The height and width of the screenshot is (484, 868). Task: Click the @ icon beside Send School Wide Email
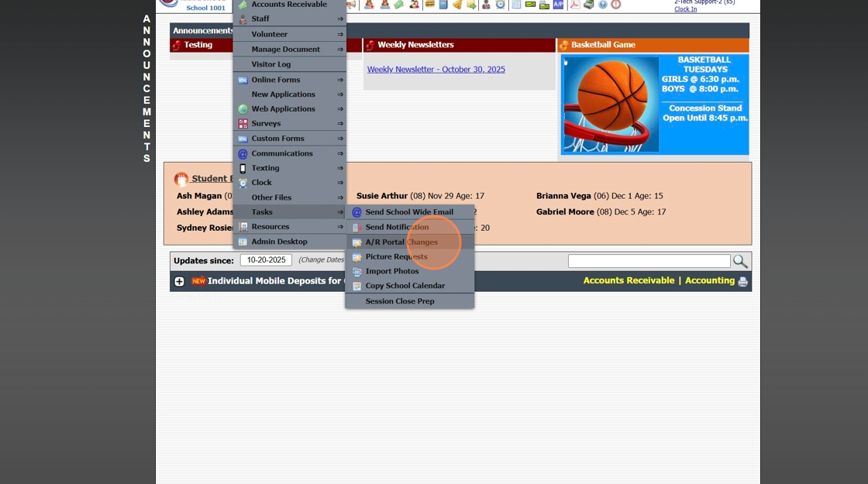pos(356,212)
